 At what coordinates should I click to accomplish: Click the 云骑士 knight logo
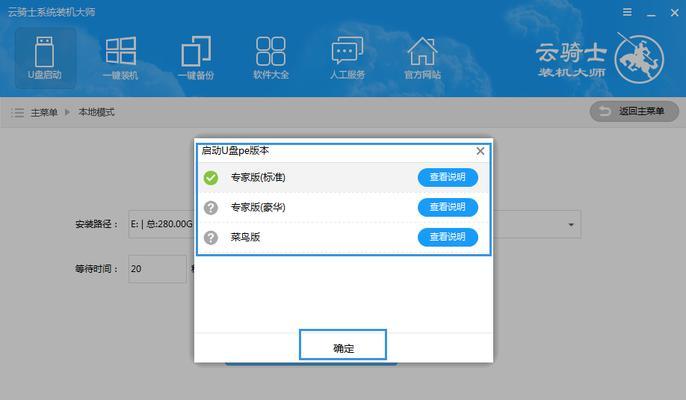(x=639, y=59)
